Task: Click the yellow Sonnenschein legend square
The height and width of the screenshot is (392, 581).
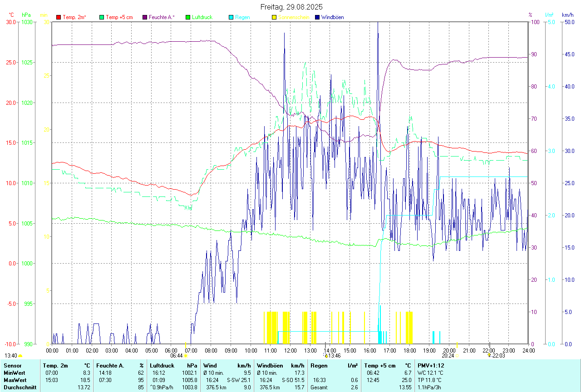Action: (274, 17)
